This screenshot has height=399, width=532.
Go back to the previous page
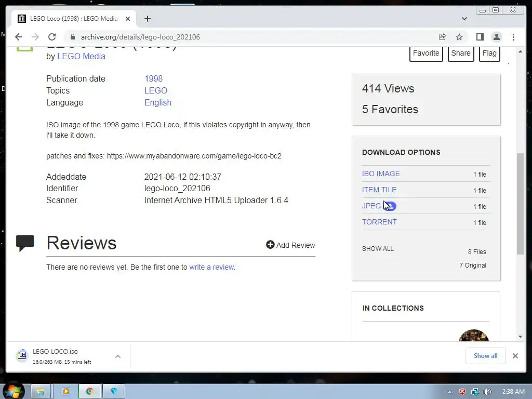click(x=19, y=37)
